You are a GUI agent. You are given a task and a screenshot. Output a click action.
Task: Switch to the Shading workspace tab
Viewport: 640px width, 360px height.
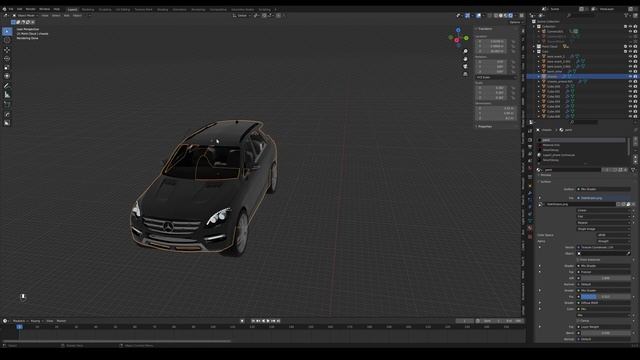tap(162, 9)
